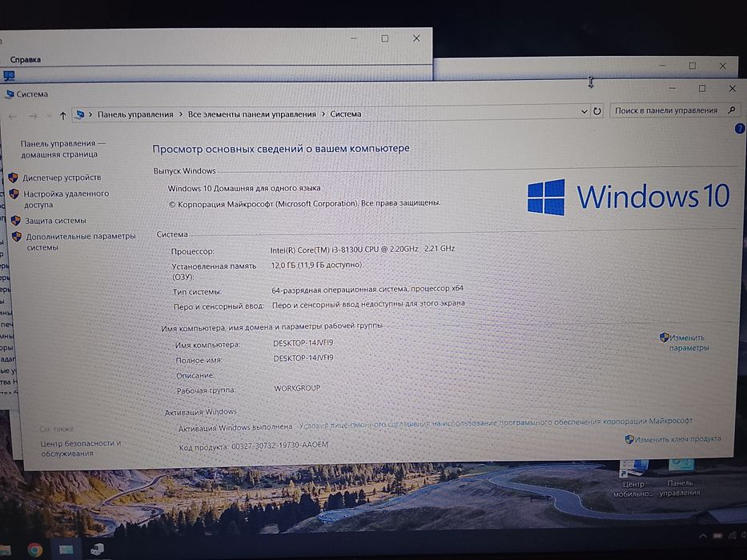This screenshot has height=560, width=747.
Task: Open Центр мобильности desktop icon
Action: (633, 478)
